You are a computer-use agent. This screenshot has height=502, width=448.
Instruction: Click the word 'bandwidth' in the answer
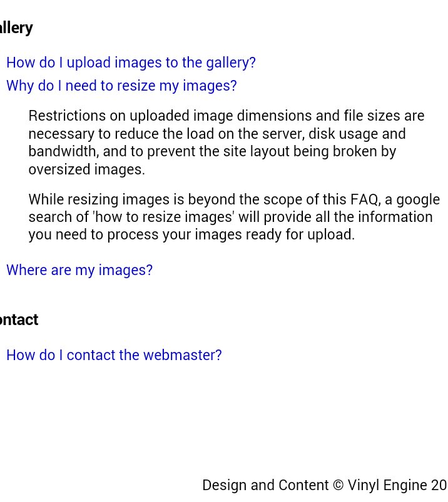pos(63,151)
